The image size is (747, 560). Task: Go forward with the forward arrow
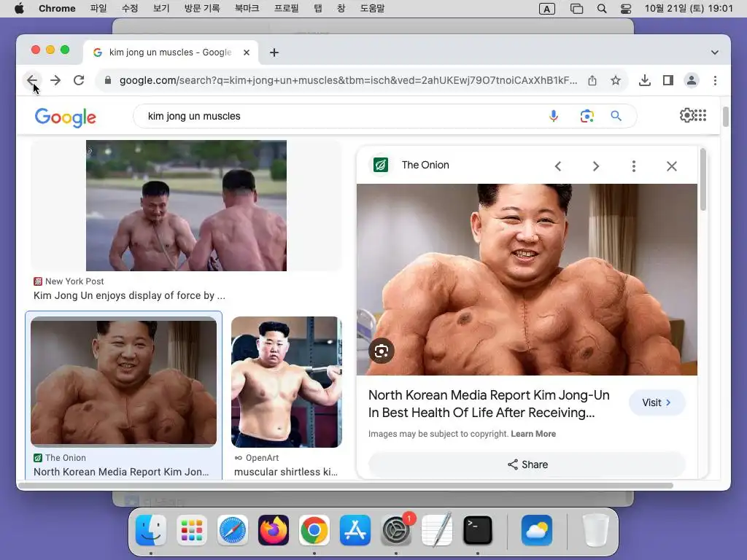55,80
